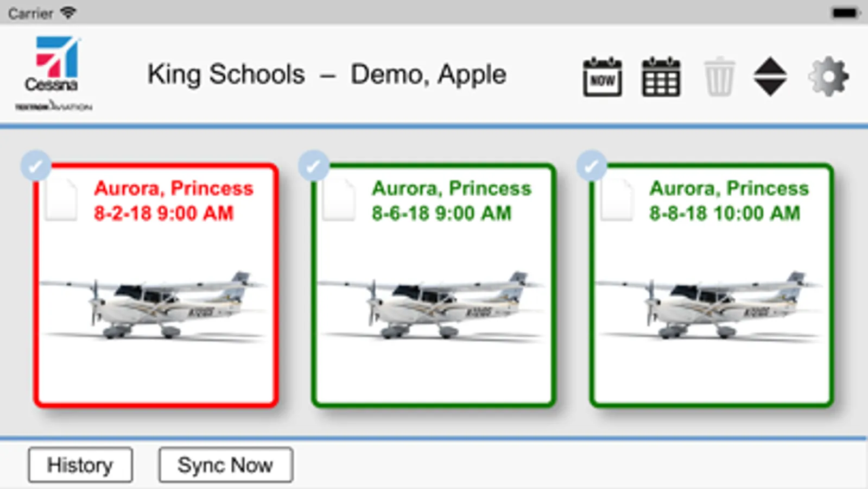Click the trash delete icon
This screenshot has height=489, width=868.
tap(719, 77)
